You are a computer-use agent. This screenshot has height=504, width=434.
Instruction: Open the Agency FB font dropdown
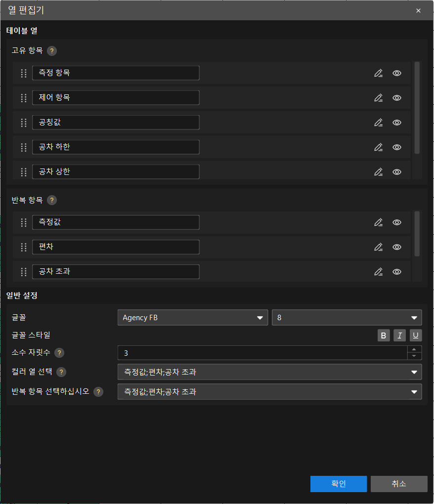pos(193,318)
